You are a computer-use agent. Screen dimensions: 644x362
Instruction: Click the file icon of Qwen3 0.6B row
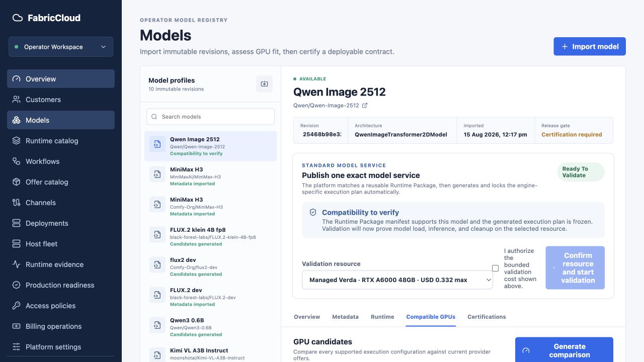pos(157,325)
